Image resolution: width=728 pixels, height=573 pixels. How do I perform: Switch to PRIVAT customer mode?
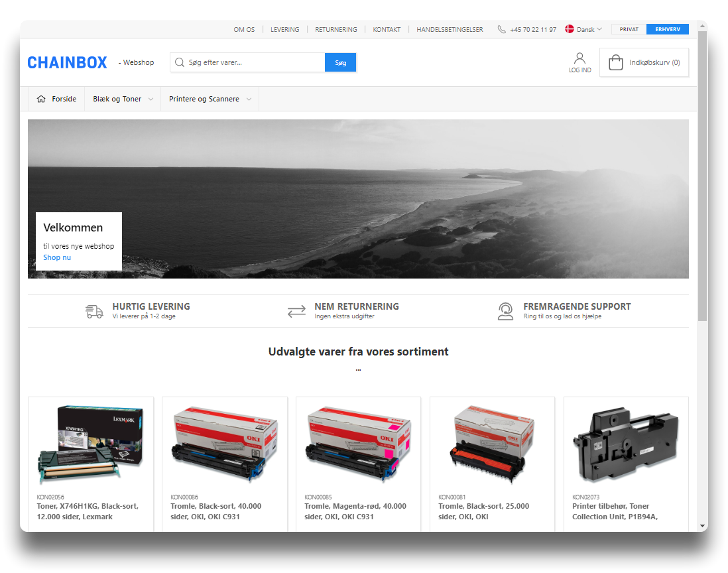(x=629, y=29)
